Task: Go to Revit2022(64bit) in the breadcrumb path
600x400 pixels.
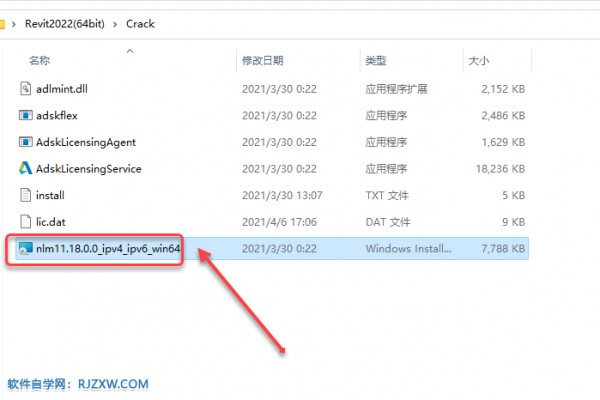Action: 65,24
